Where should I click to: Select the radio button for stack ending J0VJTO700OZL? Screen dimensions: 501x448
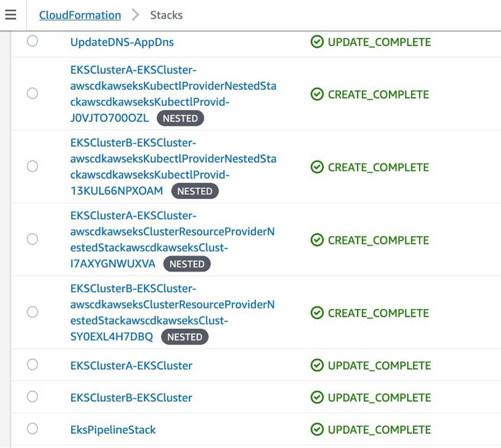(32, 93)
